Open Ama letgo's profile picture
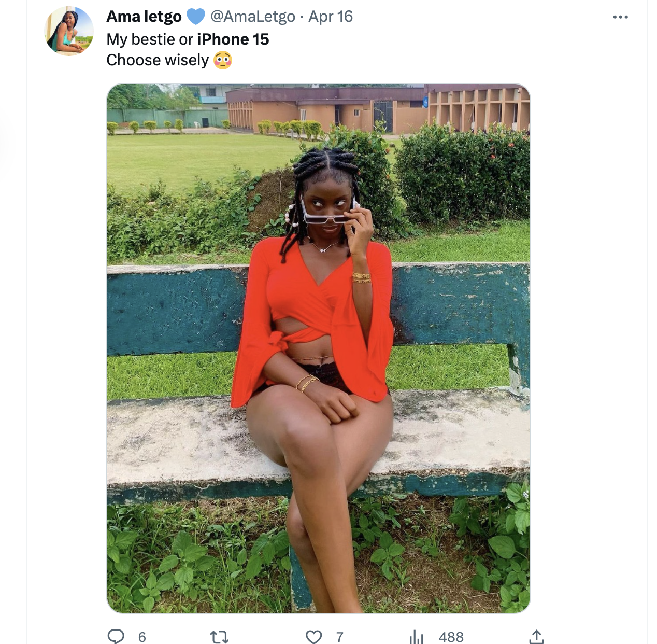Image resolution: width=657 pixels, height=644 pixels. 68,29
